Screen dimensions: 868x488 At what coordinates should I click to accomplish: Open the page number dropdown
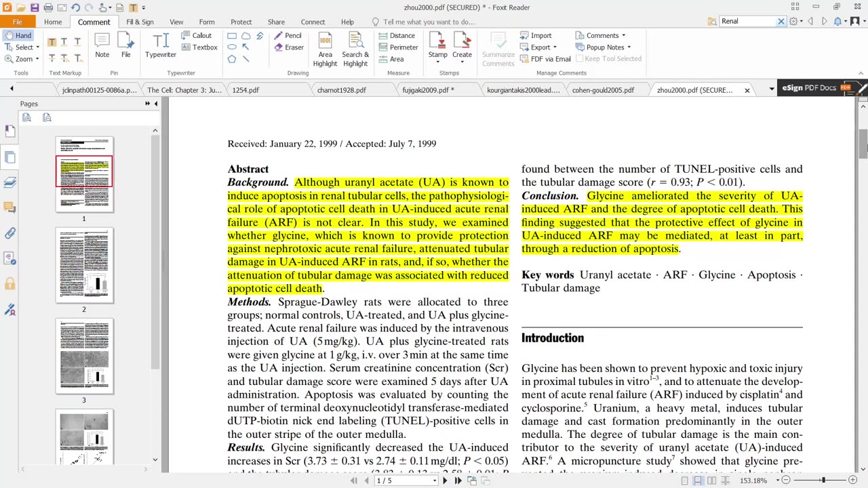tap(435, 481)
